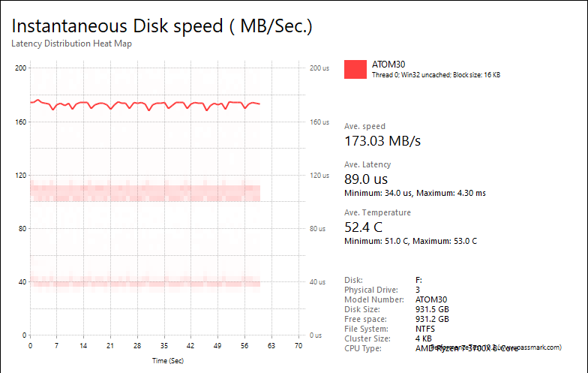Viewport: 588px width, 373px height.
Task: Click the ATOM30 legend label
Action: click(388, 65)
